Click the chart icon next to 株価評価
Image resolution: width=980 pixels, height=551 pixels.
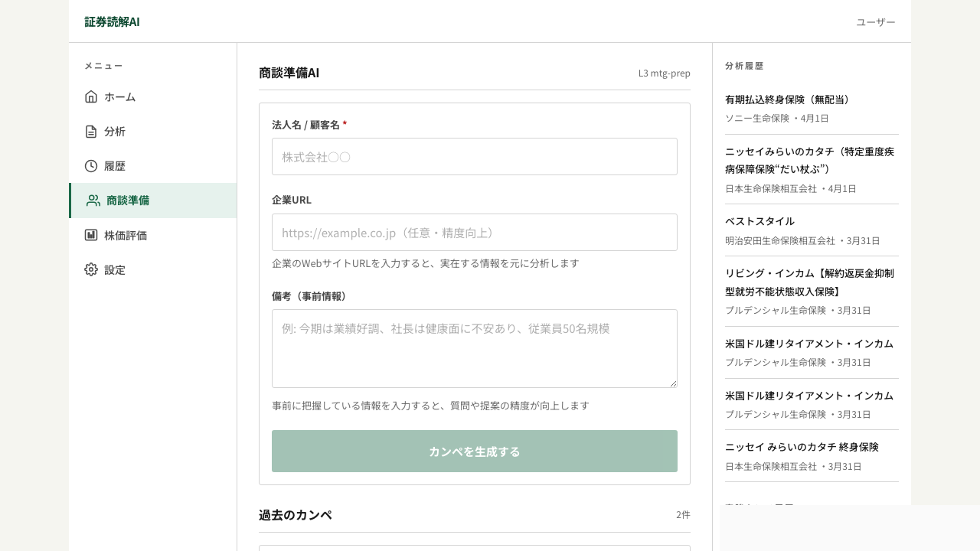click(91, 235)
